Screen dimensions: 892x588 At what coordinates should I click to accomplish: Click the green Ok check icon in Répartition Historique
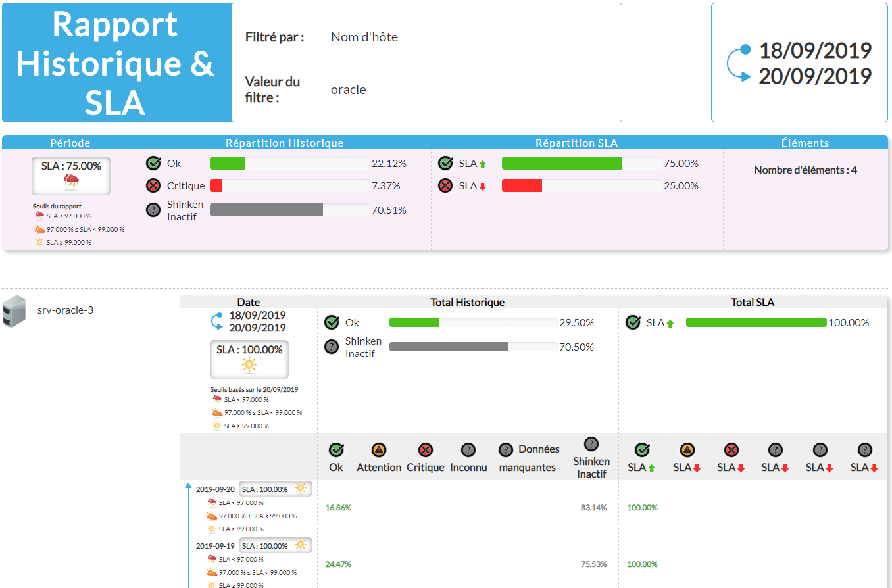point(153,164)
